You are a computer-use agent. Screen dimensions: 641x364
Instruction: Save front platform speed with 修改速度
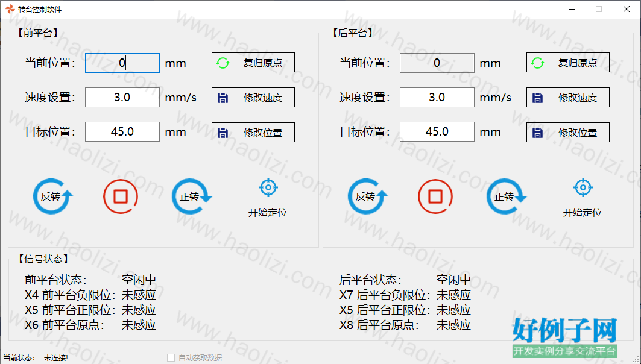pyautogui.click(x=253, y=97)
